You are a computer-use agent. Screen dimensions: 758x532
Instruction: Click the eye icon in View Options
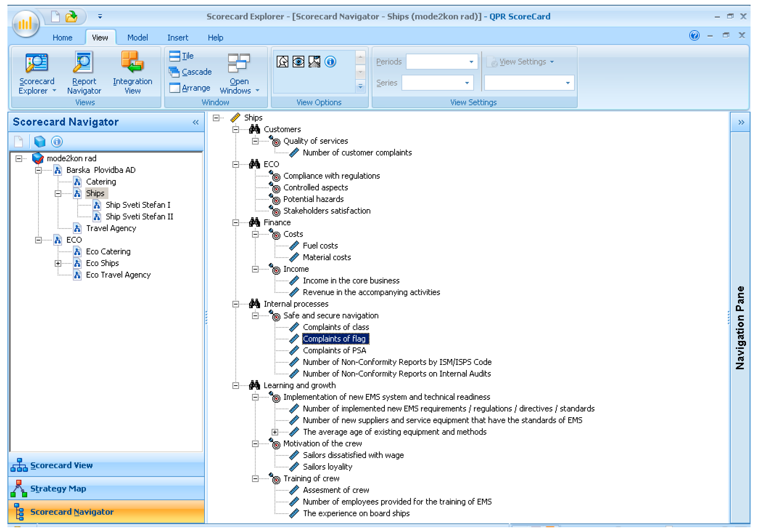click(x=298, y=62)
